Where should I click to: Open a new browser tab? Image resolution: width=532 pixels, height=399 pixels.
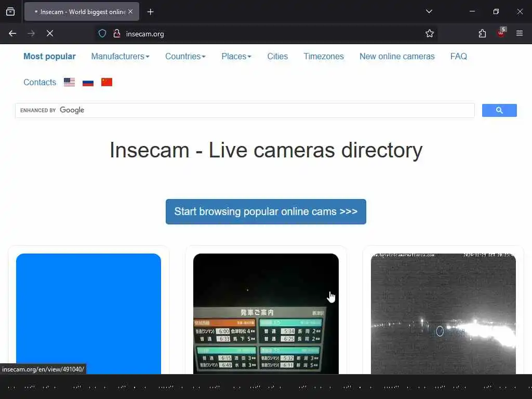150,12
